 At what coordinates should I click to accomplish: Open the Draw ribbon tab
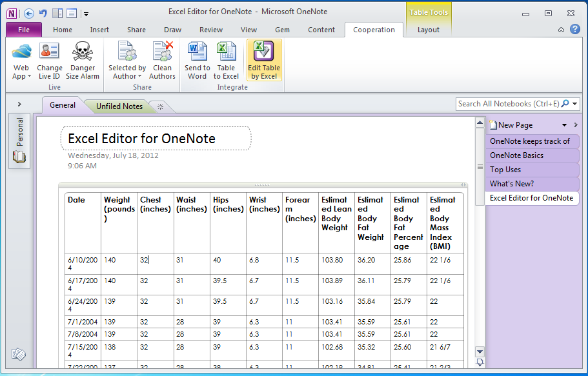tap(172, 30)
